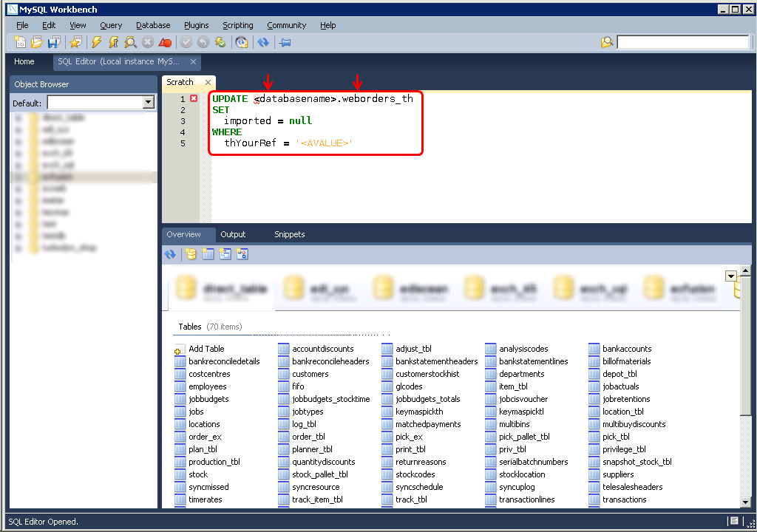
Task: Switch to the Snippets tab
Action: 290,234
